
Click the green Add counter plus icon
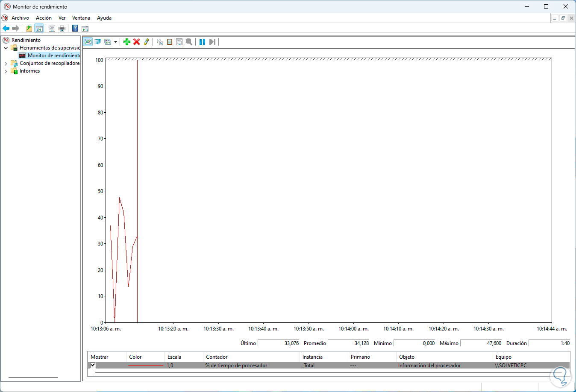click(127, 42)
